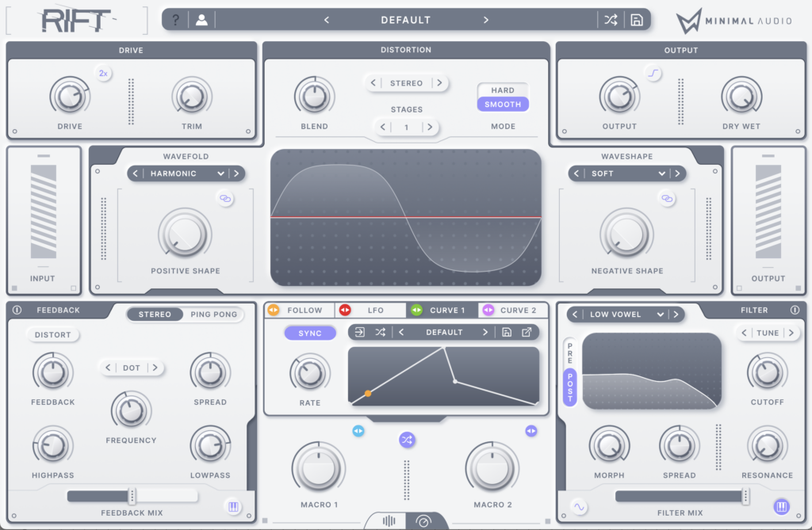This screenshot has width=812, height=530.
Task: Decrease the distortion Stages value
Action: (383, 127)
